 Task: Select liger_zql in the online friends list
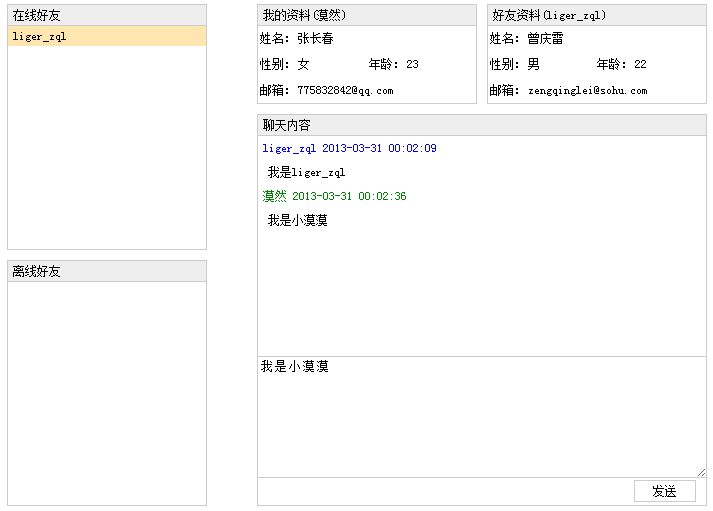40,36
